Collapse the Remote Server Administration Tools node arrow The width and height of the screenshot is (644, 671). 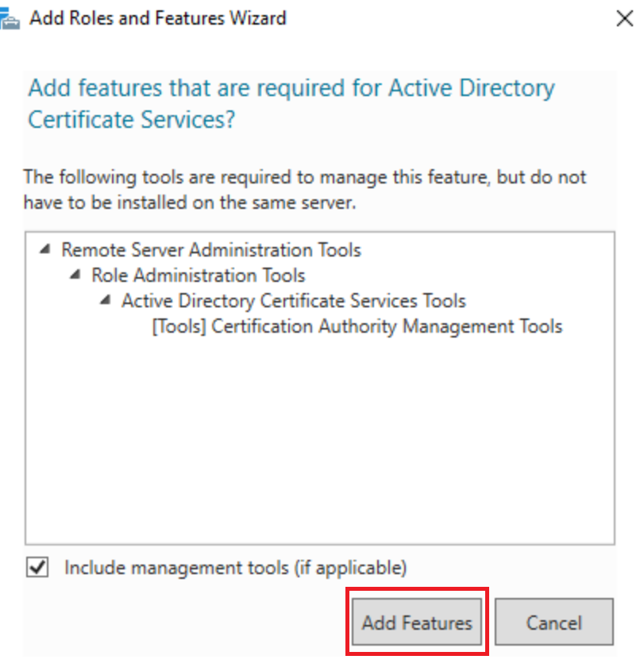pyautogui.click(x=45, y=249)
